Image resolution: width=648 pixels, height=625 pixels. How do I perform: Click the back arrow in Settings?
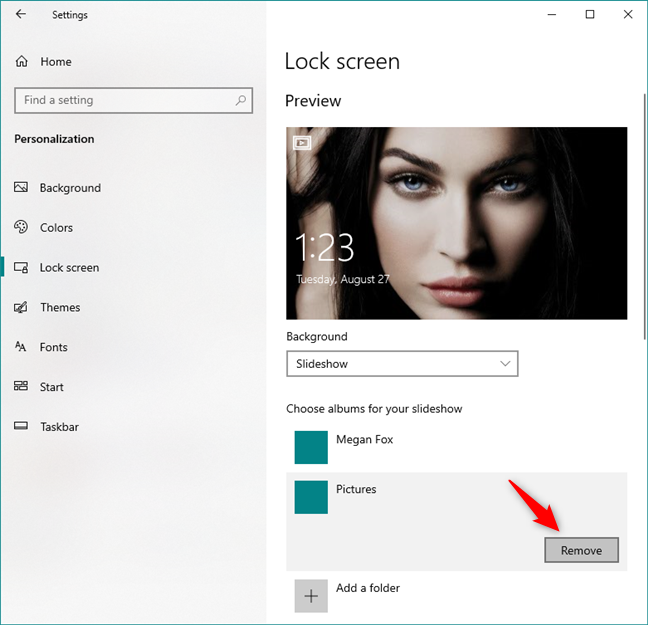point(21,15)
